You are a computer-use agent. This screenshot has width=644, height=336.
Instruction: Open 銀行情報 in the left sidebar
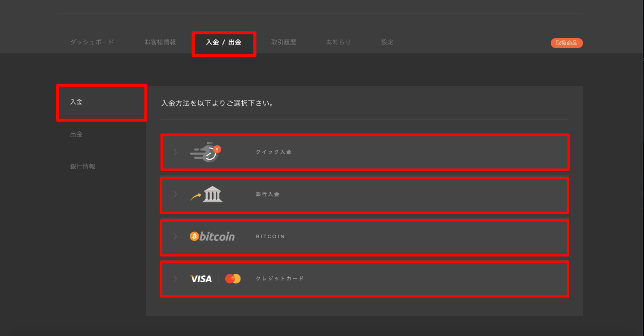click(83, 166)
